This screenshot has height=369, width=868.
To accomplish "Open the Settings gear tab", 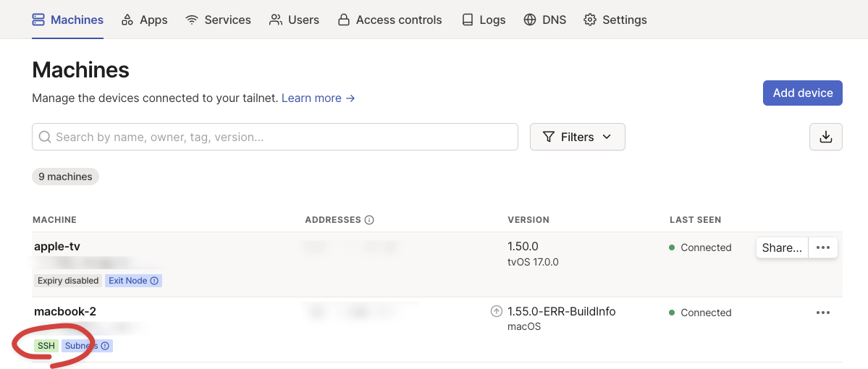I will click(615, 20).
